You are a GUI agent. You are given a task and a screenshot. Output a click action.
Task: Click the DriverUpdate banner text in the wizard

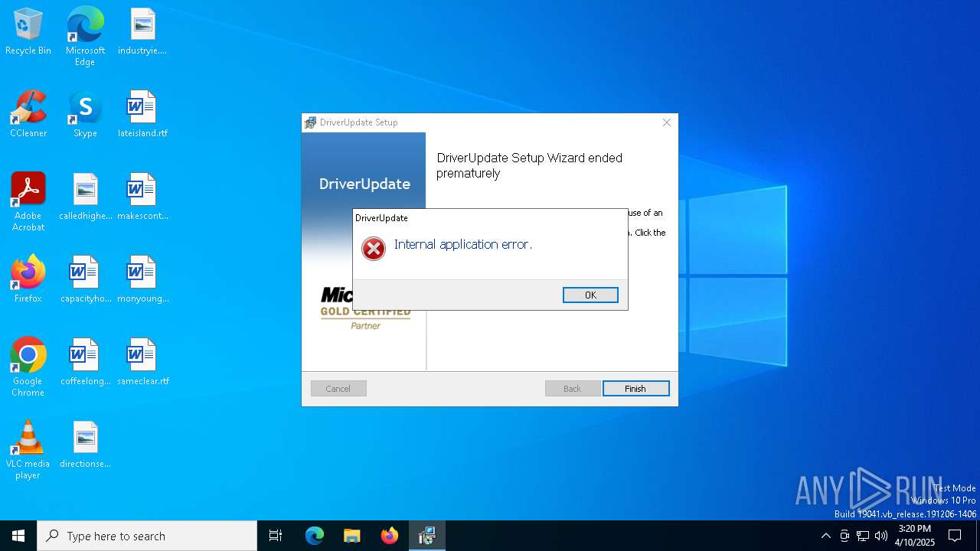click(364, 184)
